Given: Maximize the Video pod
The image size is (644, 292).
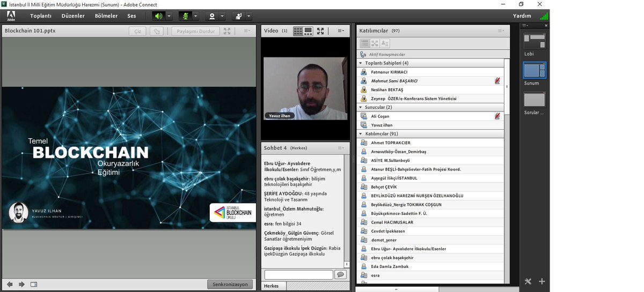Looking at the screenshot, I should tap(320, 31).
